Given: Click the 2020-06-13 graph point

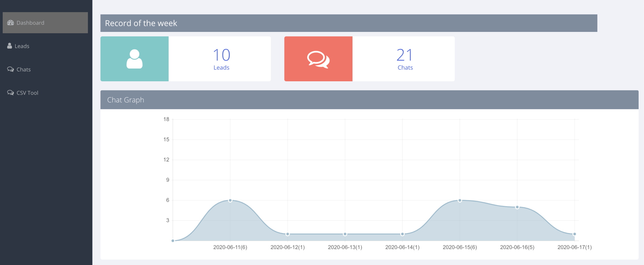Looking at the screenshot, I should (345, 234).
